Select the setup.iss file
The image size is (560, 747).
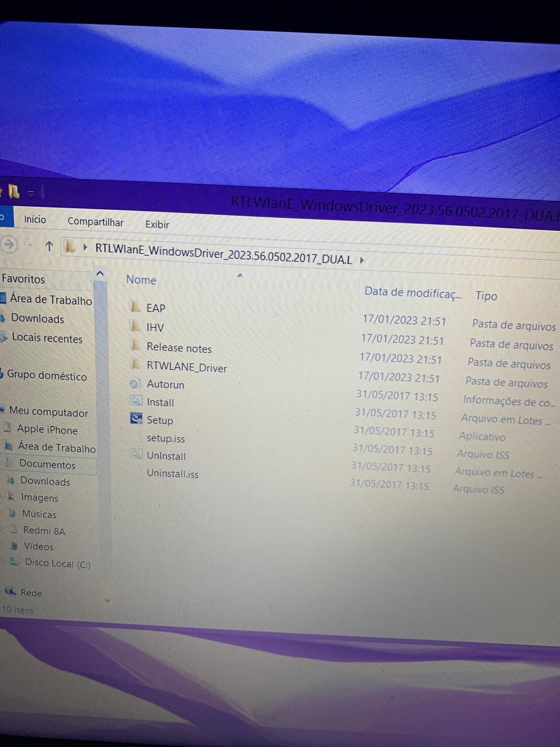coord(166,438)
